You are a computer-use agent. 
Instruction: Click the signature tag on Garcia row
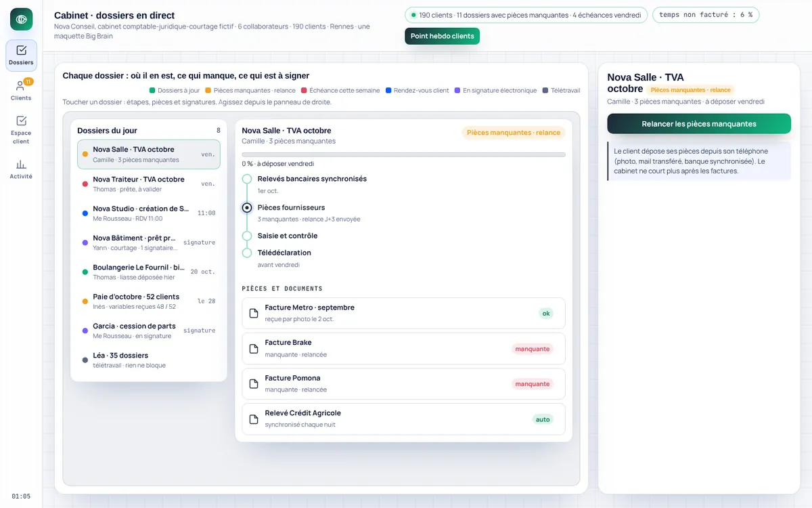click(x=200, y=331)
